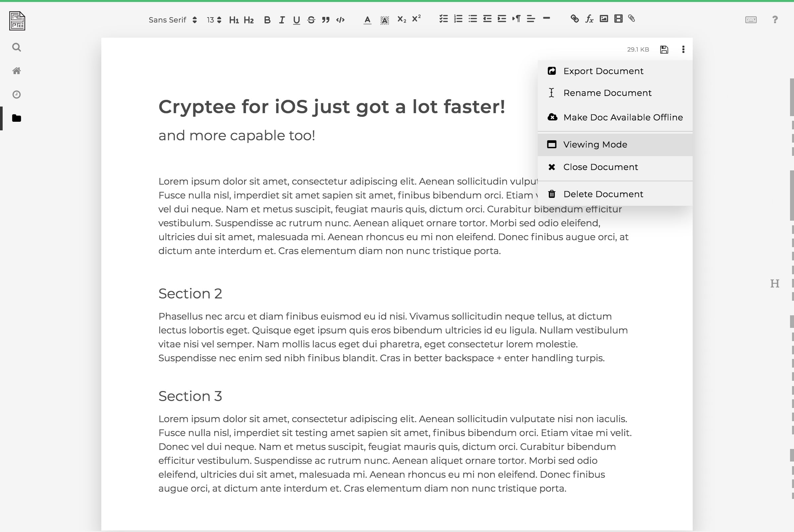Select Viewing Mode from menu

(x=595, y=144)
